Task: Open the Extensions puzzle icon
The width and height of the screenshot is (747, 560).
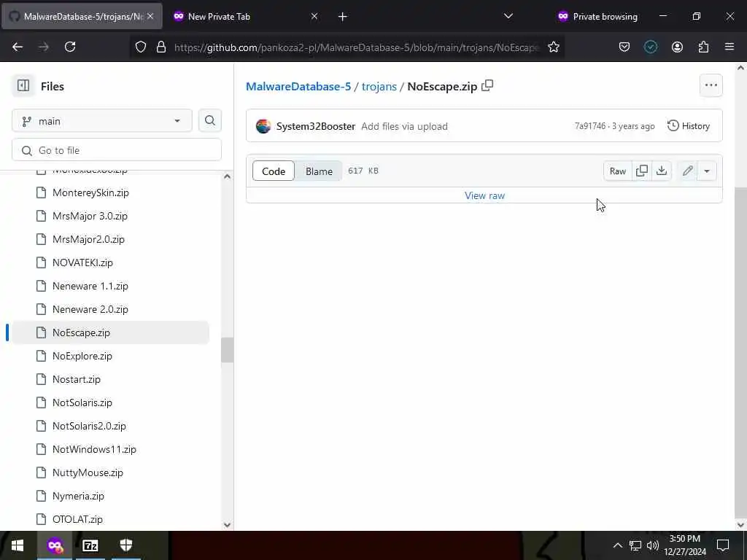Action: pyautogui.click(x=703, y=47)
